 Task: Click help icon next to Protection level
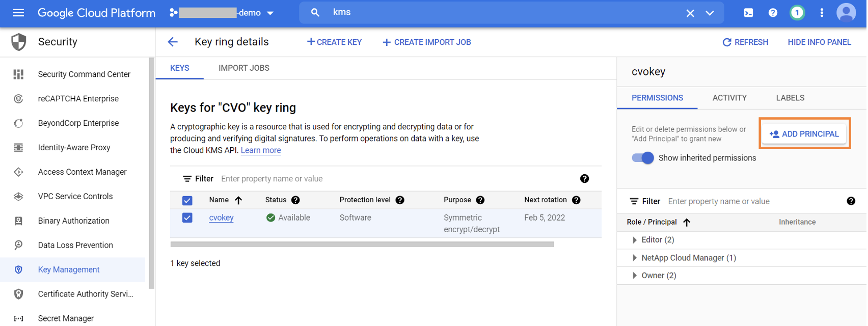(400, 200)
